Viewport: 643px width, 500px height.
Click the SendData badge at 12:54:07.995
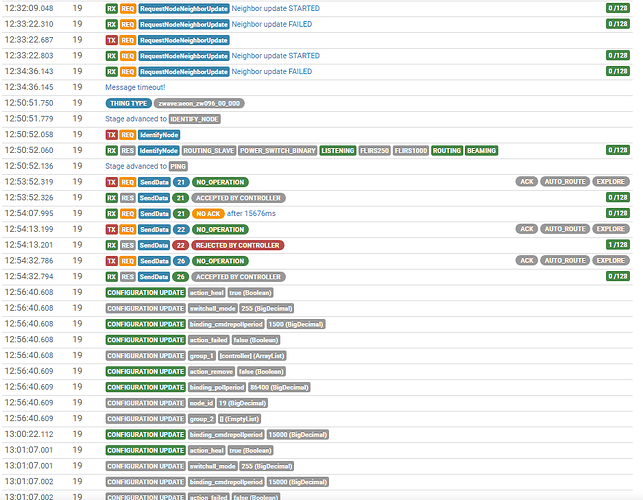click(x=154, y=214)
